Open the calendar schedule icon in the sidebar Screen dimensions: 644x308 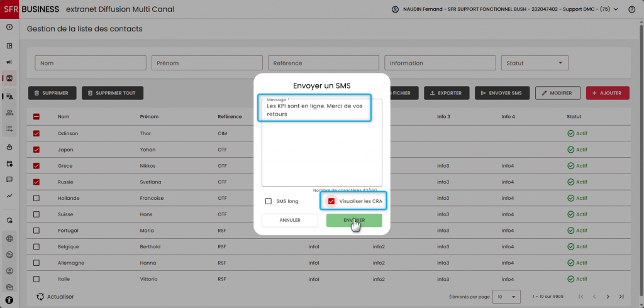9,163
